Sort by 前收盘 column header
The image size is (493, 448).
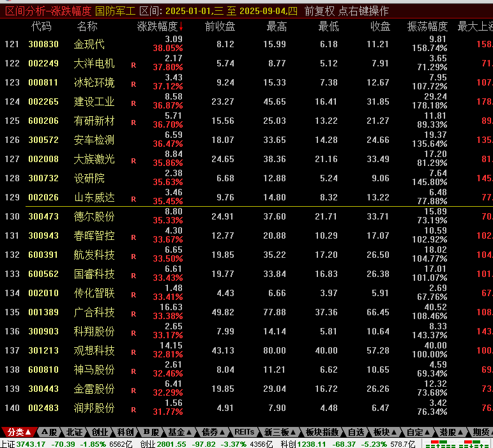pyautogui.click(x=220, y=26)
